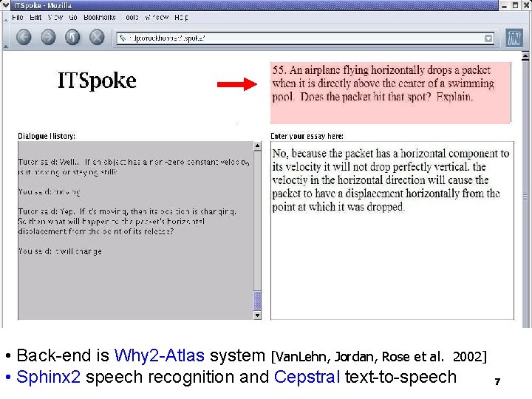The width and height of the screenshot is (532, 399).
Task: Click the Dialogue History scrollbar thumb
Action: tap(258, 300)
